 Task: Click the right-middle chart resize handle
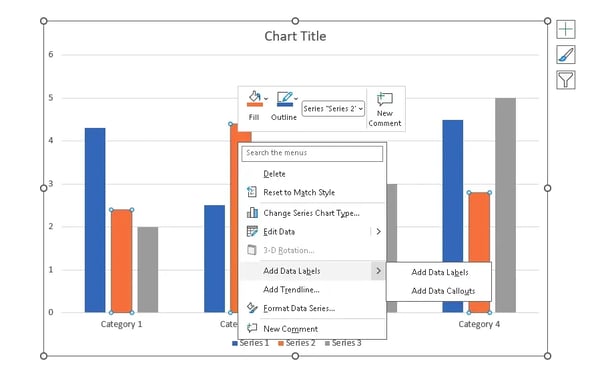click(x=548, y=188)
